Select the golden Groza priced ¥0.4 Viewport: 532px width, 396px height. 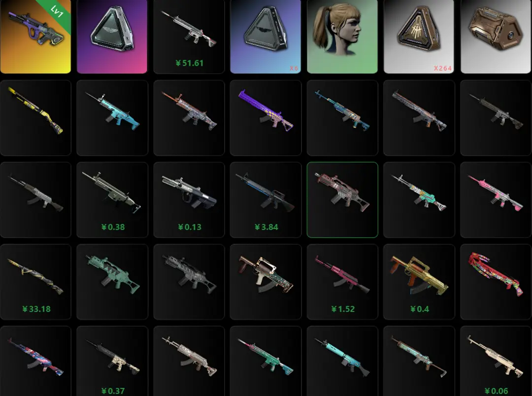[x=419, y=282]
